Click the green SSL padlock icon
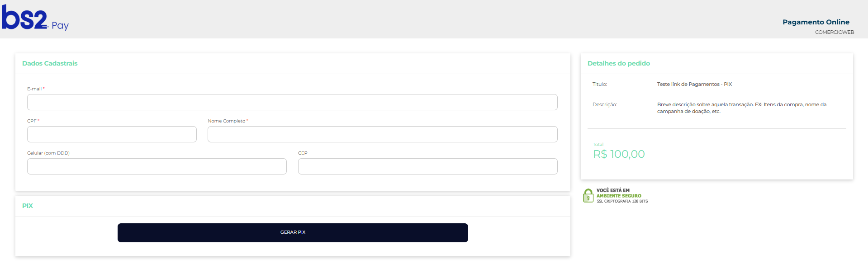Image resolution: width=868 pixels, height=264 pixels. (x=588, y=196)
